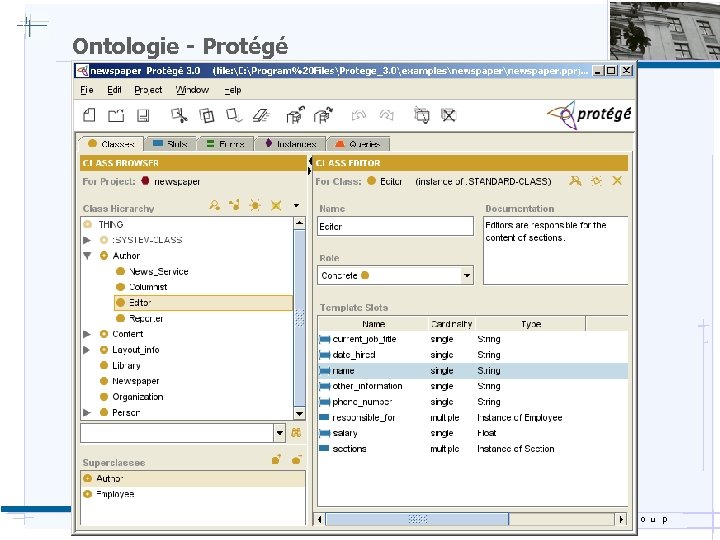Click the Create Subclass icon in Class Hierarchy
Screen dimensions: 720x540
point(235,205)
